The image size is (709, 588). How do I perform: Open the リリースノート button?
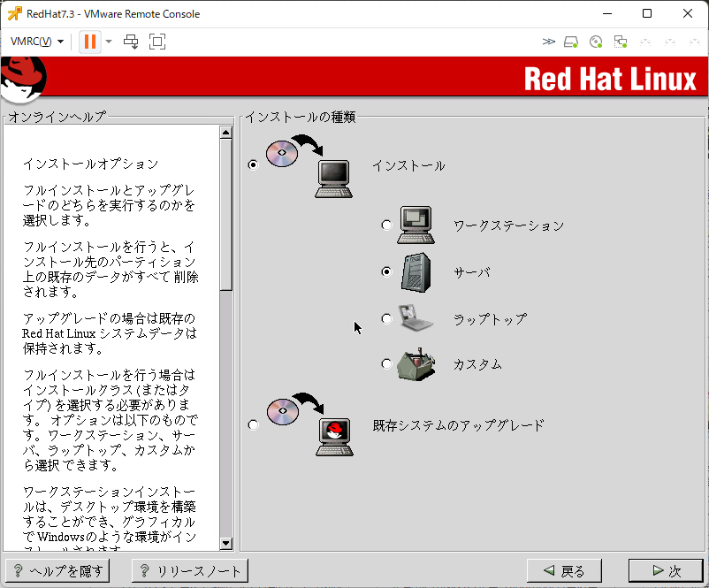coord(190,571)
